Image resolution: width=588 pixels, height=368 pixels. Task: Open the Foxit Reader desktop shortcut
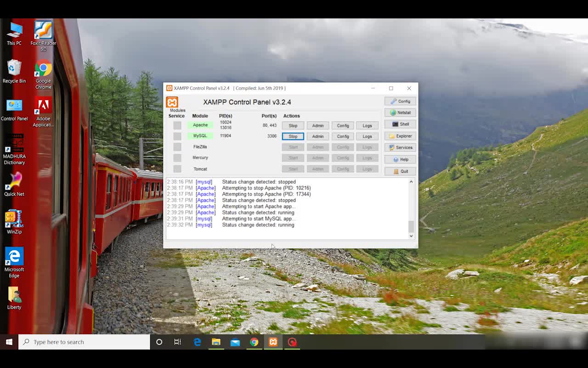click(43, 36)
